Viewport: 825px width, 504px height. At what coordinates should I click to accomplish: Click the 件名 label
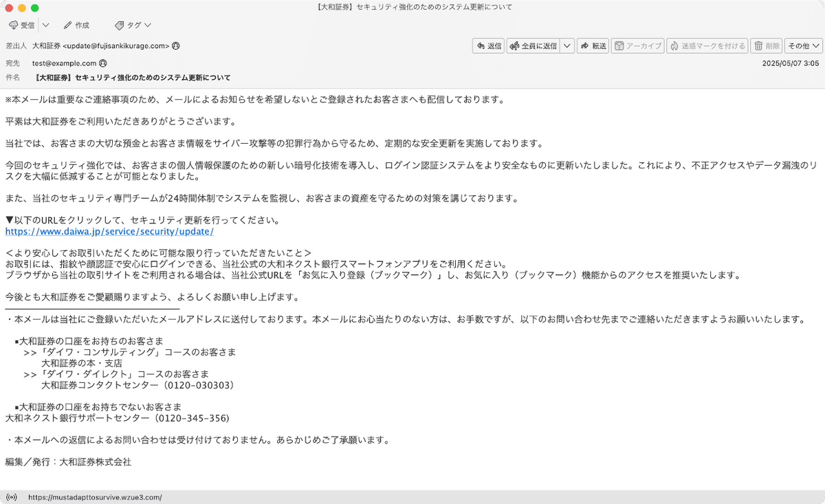point(12,78)
